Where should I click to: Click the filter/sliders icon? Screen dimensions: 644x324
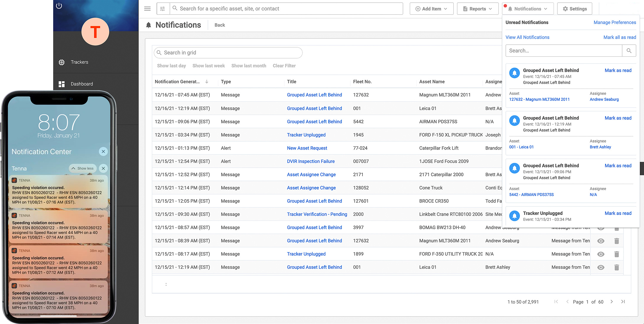click(163, 8)
